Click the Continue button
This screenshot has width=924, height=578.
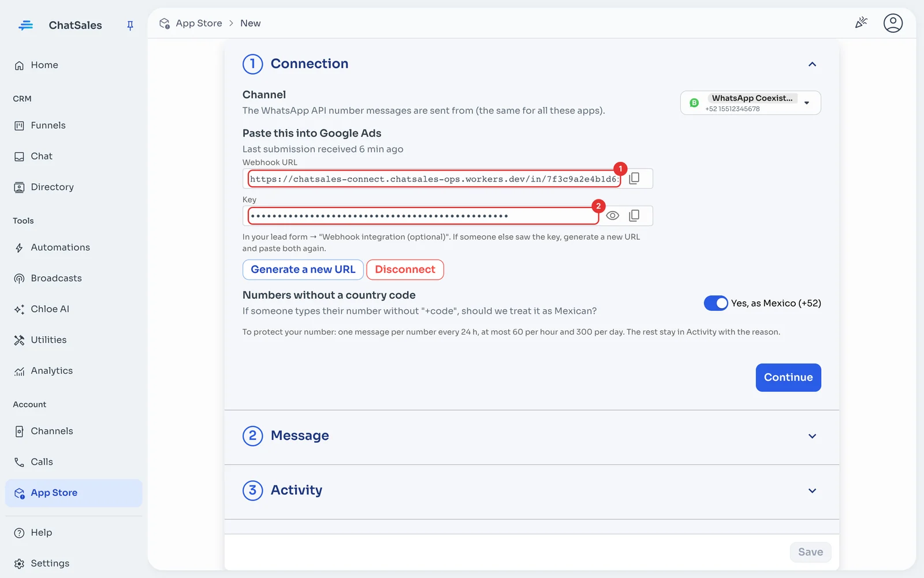click(x=788, y=377)
